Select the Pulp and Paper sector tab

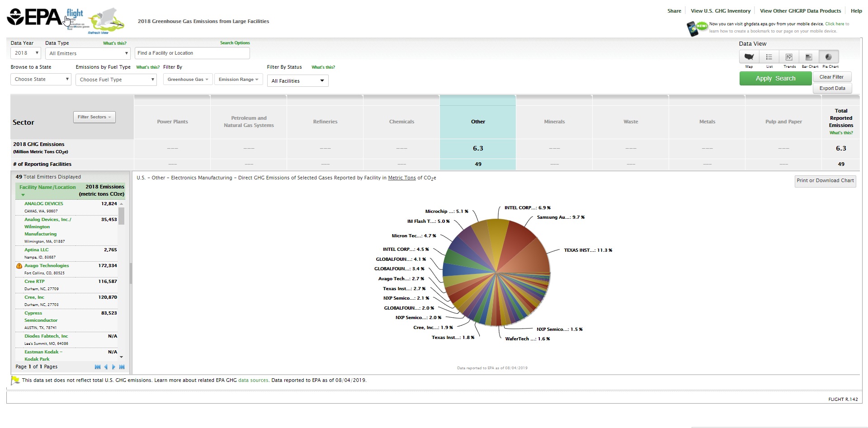click(783, 122)
